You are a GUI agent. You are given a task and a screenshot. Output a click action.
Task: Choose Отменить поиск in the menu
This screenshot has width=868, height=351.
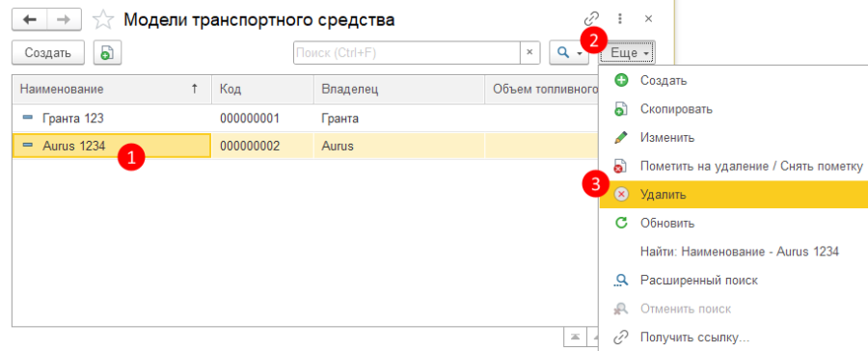[734, 309]
